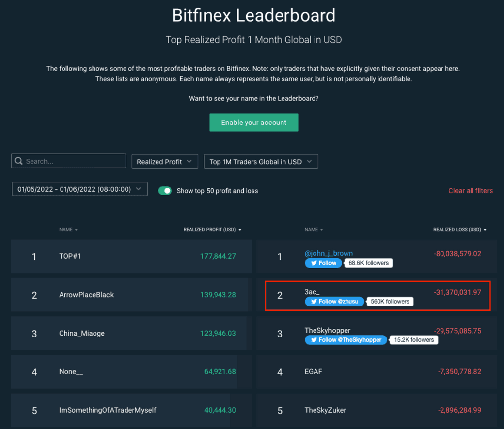
Task: Open the Realized Profit dropdown
Action: 165,162
